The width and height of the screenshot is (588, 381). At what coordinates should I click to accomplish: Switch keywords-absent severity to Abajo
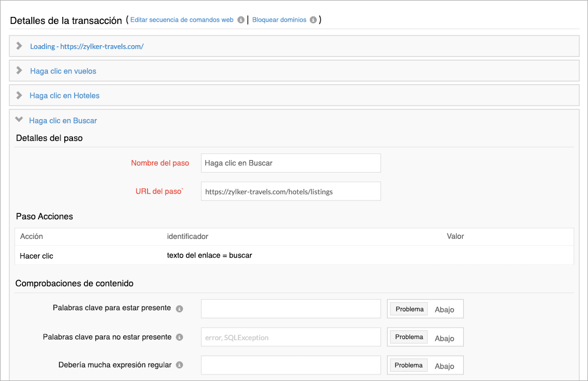coord(445,337)
